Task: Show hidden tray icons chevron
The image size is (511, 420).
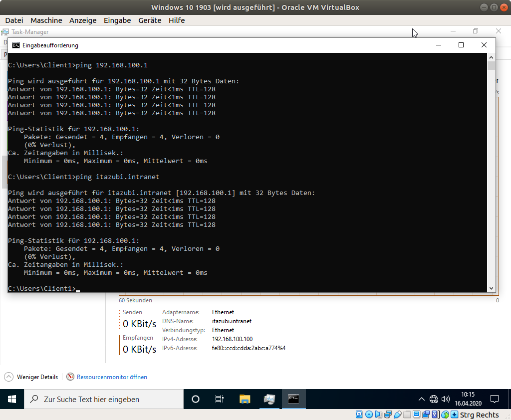Action: pos(421,399)
